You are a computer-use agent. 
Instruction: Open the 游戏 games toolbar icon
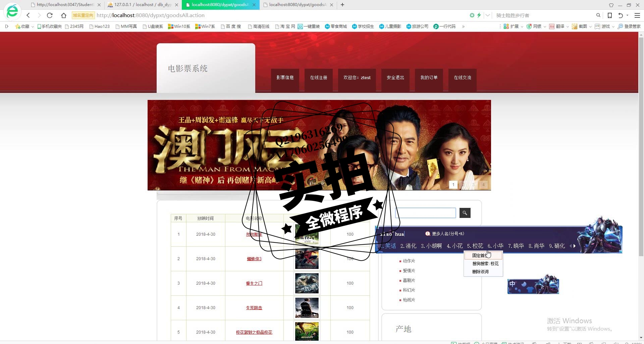point(597,26)
